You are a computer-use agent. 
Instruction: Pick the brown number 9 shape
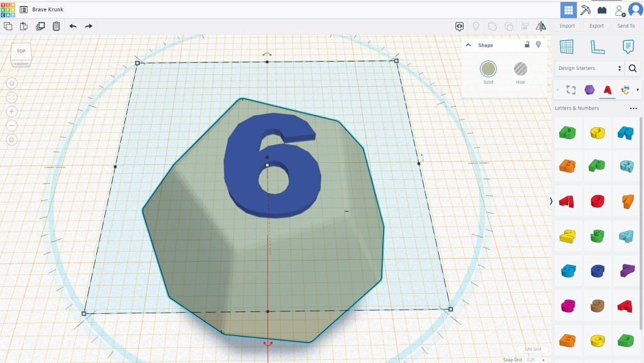click(597, 306)
